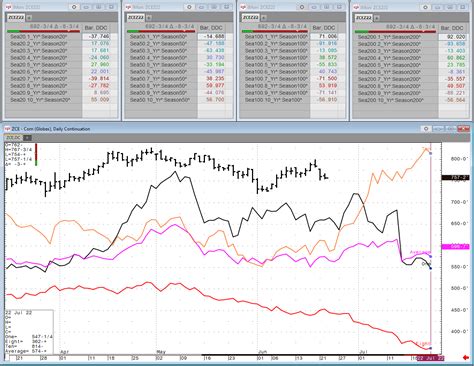Open settings gear in the Sea200 monitor window

pos(425,7)
